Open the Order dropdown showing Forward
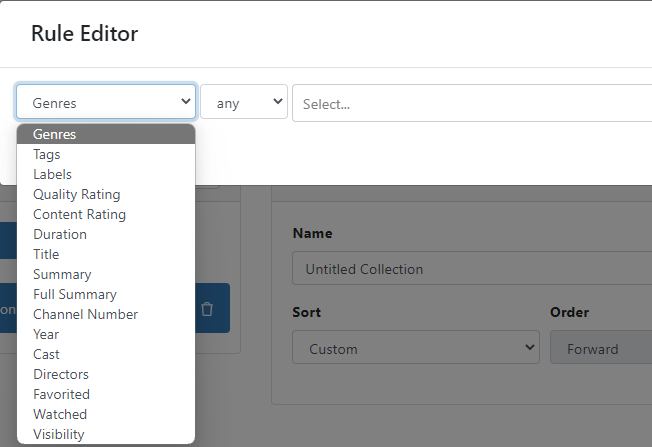This screenshot has width=652, height=447. [600, 349]
